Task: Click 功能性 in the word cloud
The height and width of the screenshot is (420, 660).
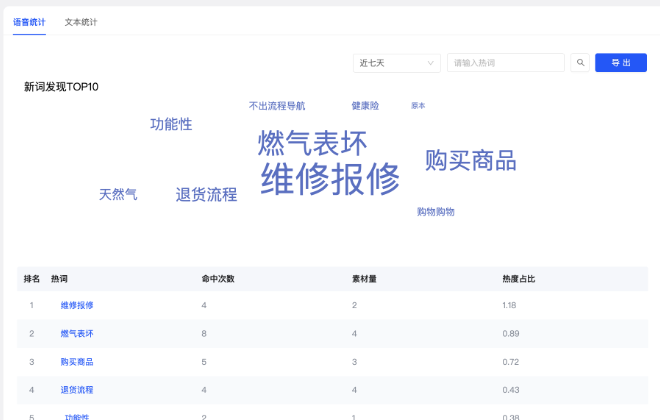Action: click(x=171, y=124)
